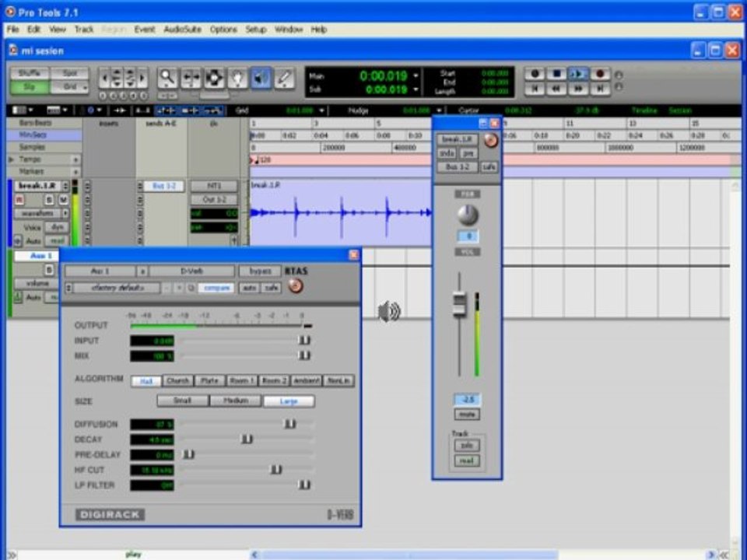
Task: Mute the break.1.R track
Action: click(62, 200)
